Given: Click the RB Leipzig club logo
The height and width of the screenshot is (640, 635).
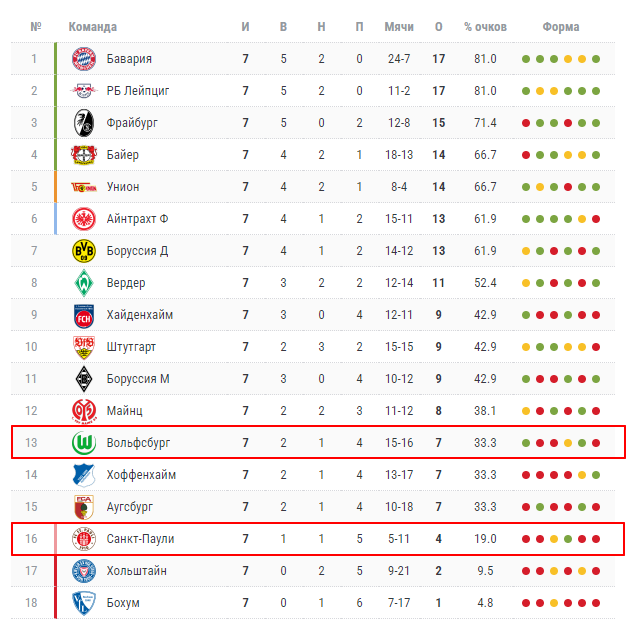Looking at the screenshot, I should (83, 91).
